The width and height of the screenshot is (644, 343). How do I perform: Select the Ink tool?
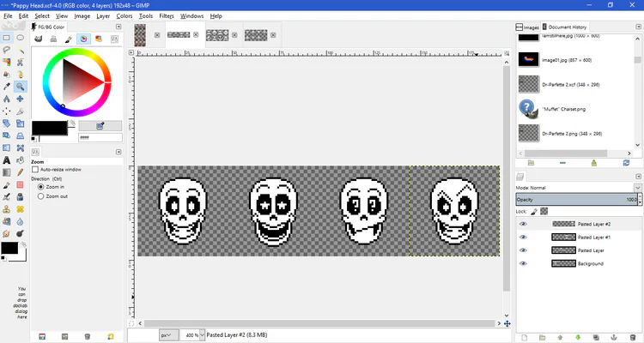click(20, 197)
